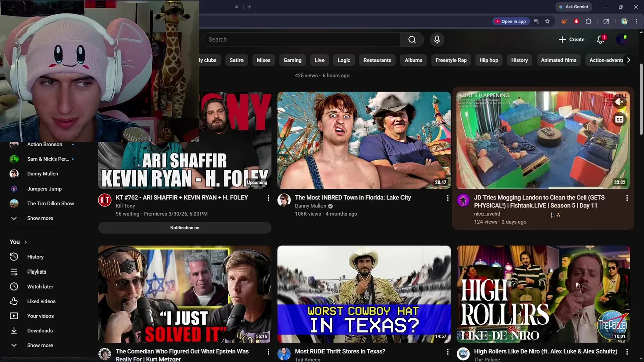Open options menu for Most RUDE Thrift Stores video
Image resolution: width=644 pixels, height=362 pixels.
(x=447, y=352)
